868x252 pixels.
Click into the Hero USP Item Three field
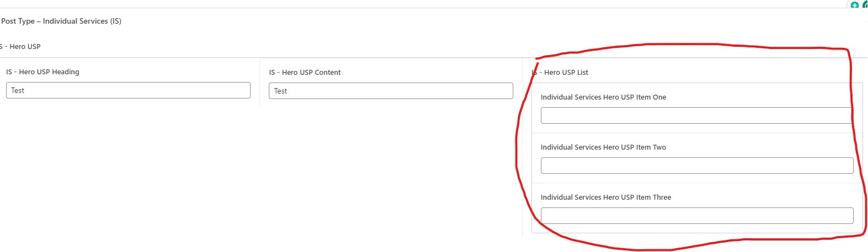[697, 216]
